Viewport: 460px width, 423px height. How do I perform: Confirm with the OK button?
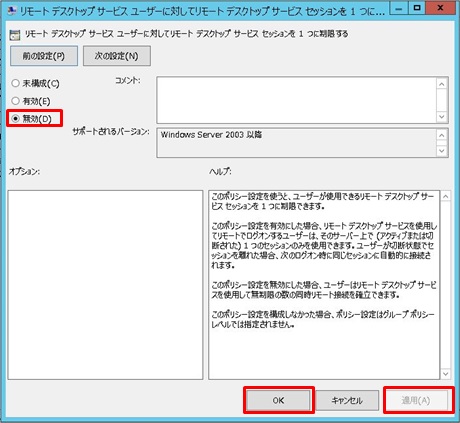point(278,400)
